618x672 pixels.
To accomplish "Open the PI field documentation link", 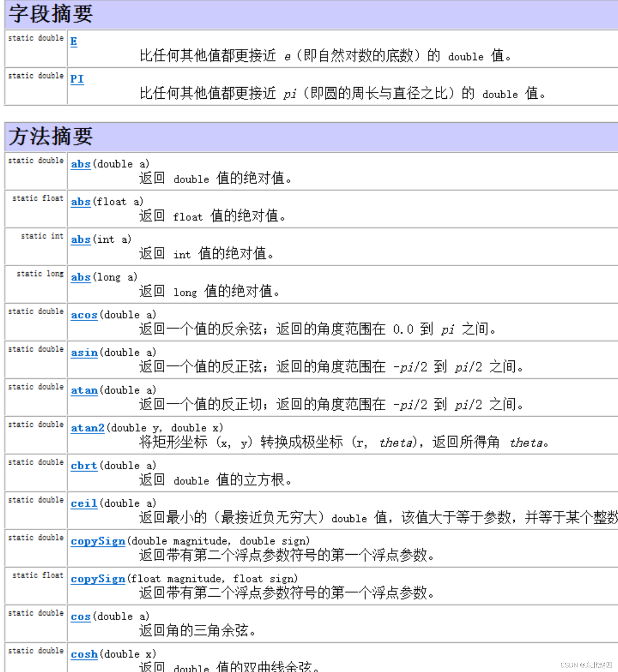I will point(77,80).
